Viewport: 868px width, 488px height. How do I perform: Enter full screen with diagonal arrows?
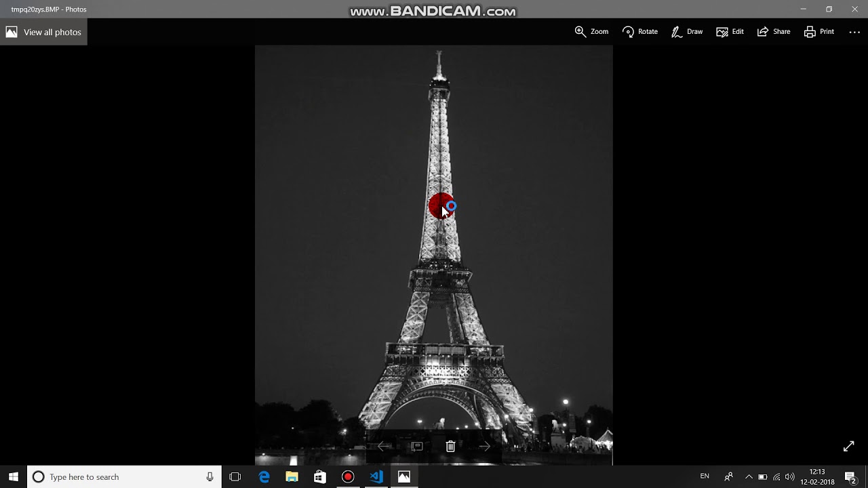848,446
